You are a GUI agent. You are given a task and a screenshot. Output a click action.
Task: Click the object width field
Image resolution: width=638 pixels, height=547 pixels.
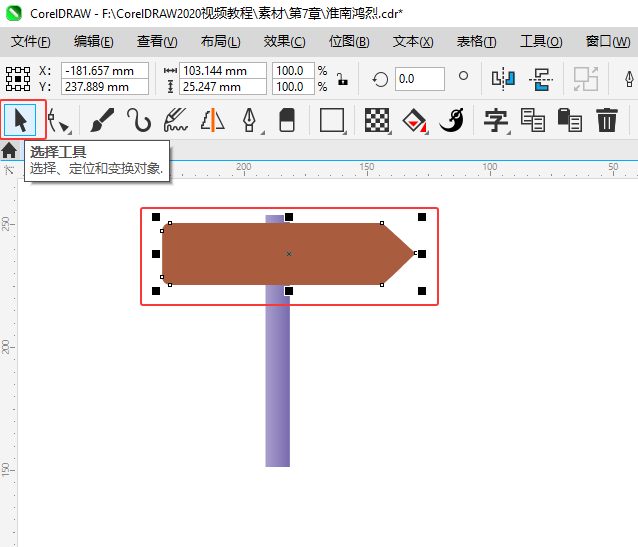coord(223,71)
